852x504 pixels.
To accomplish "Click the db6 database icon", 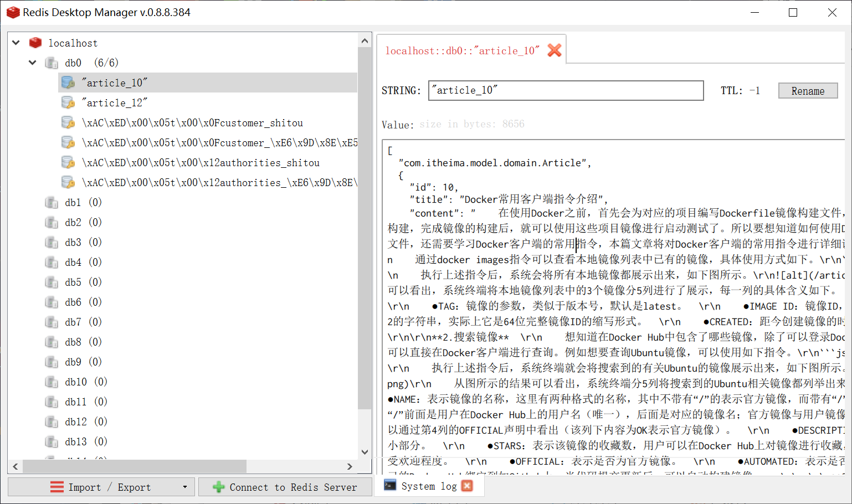I will 52,302.
